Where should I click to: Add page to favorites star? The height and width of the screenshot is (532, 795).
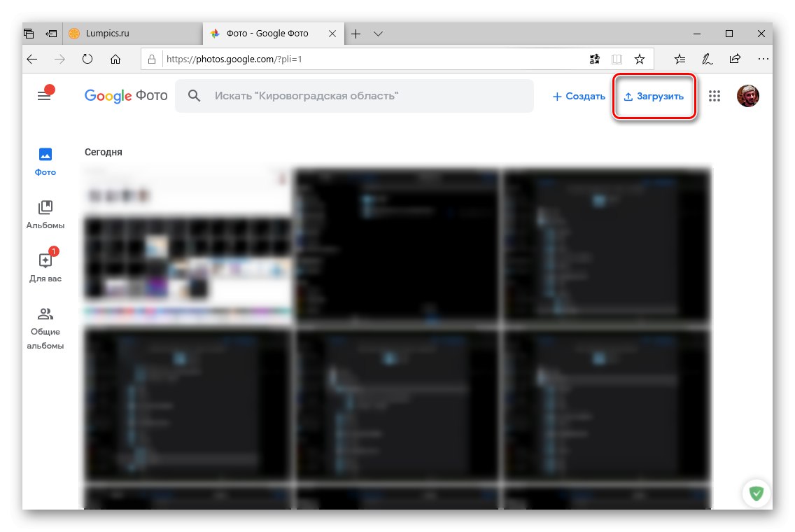point(640,59)
